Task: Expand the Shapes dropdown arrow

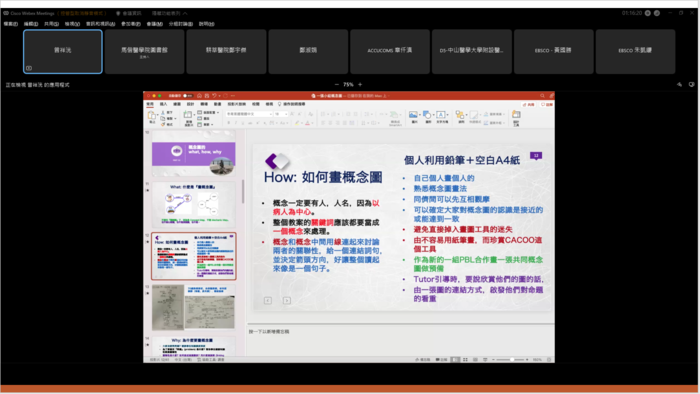Action: 433,115
